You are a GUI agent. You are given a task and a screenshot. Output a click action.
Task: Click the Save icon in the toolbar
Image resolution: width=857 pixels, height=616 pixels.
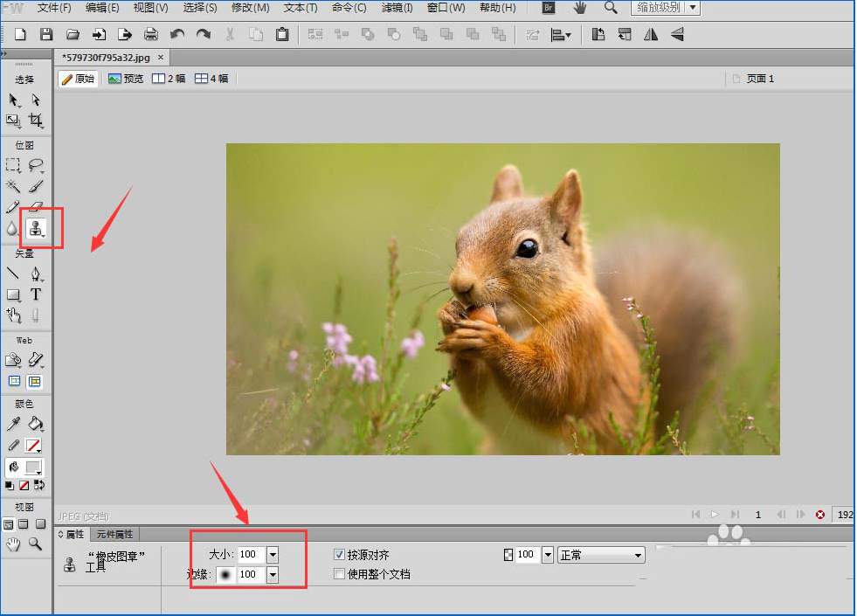(x=46, y=35)
